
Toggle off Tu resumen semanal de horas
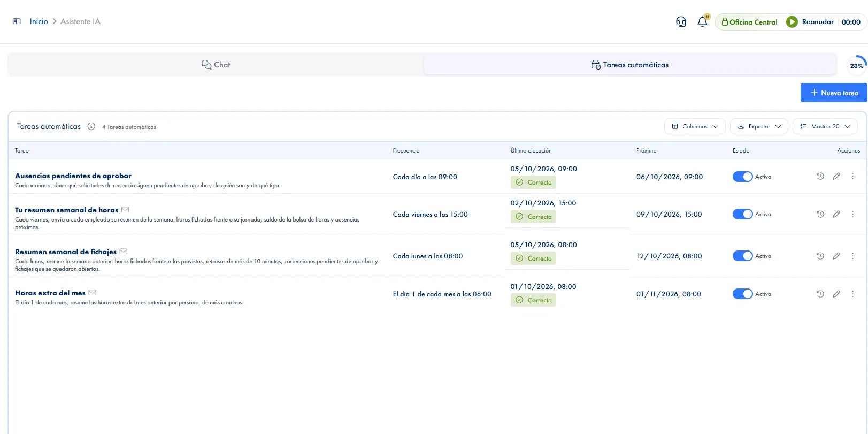[743, 214]
